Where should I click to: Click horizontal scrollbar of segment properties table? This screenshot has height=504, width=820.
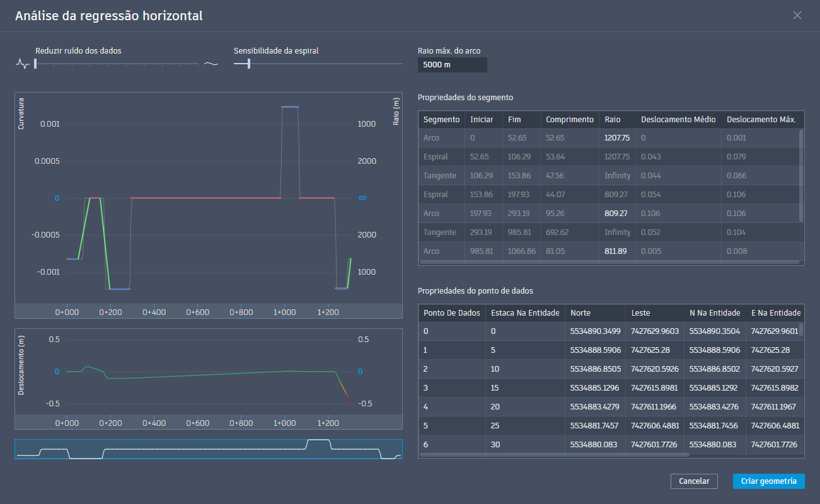click(x=609, y=262)
